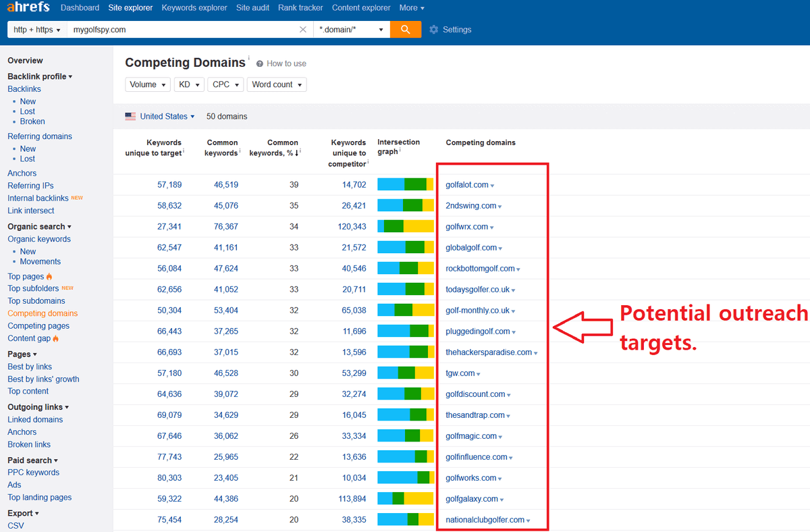Expand the Word count filter dropdown

pyautogui.click(x=277, y=84)
